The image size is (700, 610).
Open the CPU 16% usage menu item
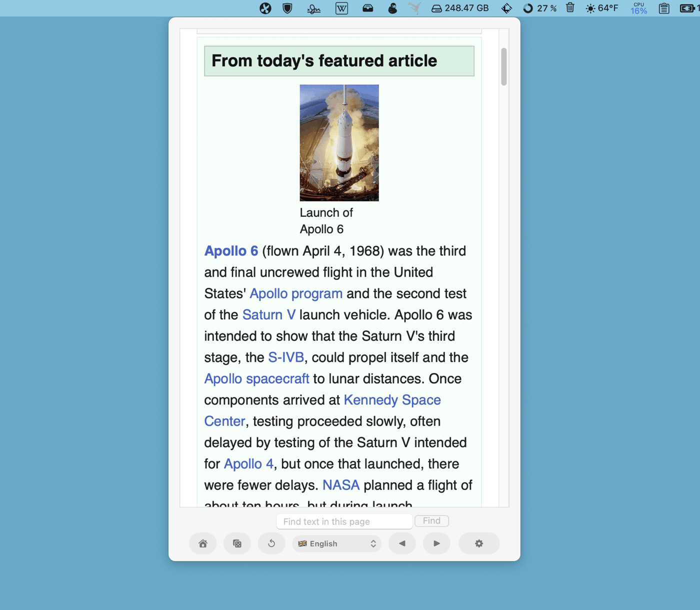(638, 8)
